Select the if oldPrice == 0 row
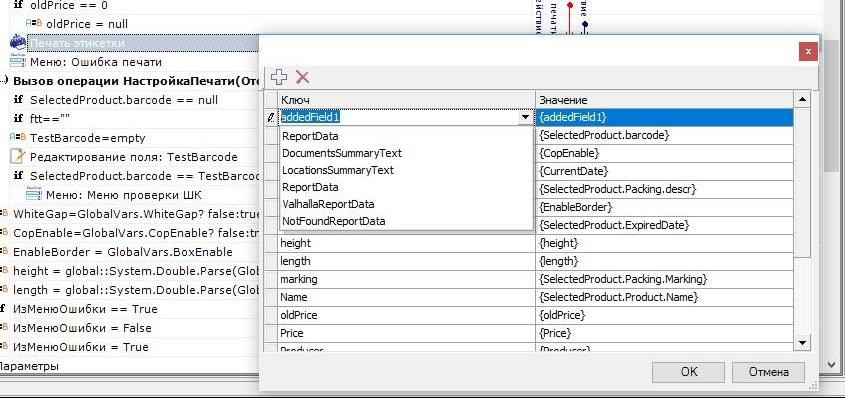This screenshot has width=845, height=399. coord(69,6)
